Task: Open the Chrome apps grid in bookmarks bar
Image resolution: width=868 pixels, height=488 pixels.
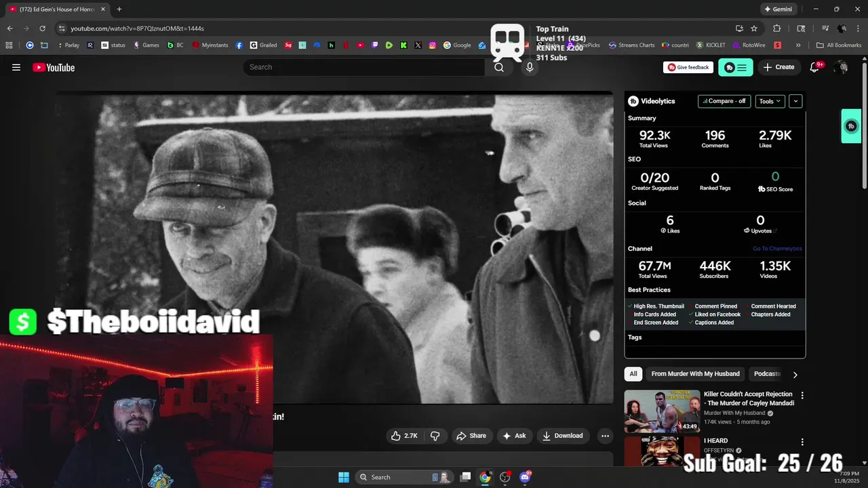Action: 9,45
